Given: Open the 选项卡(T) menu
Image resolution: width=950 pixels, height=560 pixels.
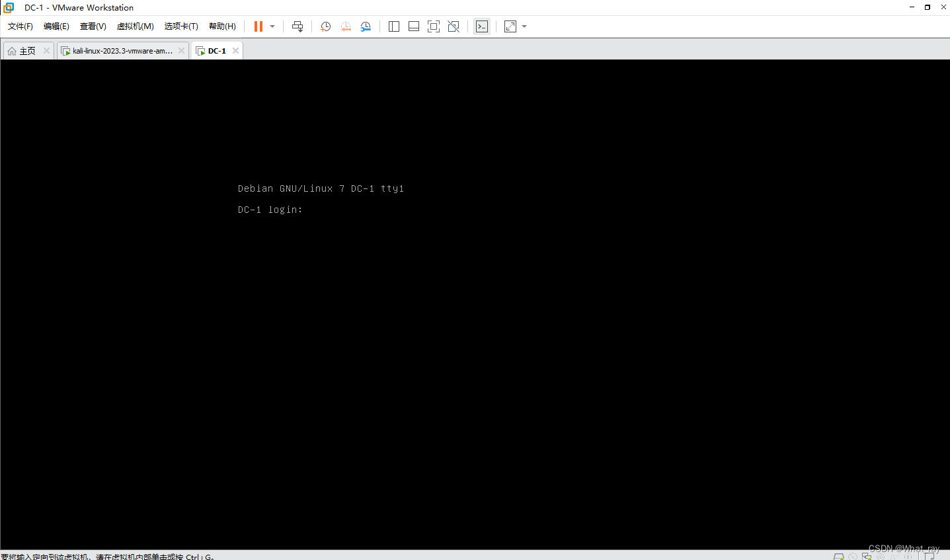Looking at the screenshot, I should tap(181, 26).
